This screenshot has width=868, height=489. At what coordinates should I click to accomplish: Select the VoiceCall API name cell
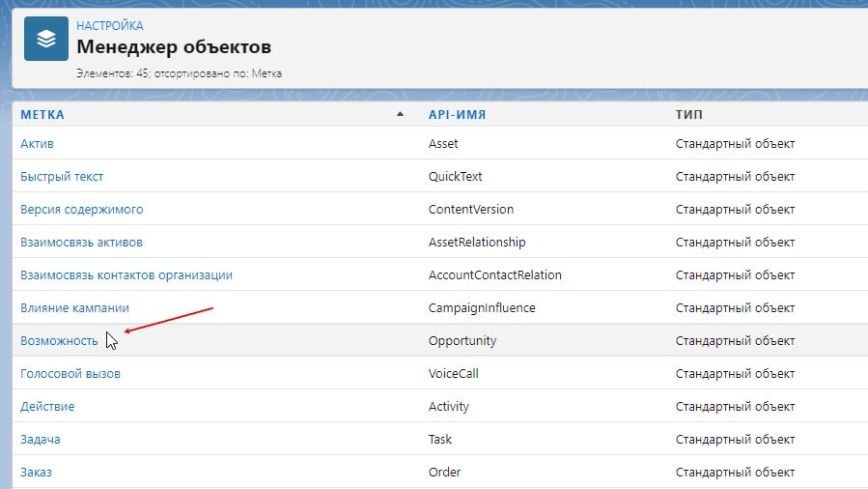point(454,374)
